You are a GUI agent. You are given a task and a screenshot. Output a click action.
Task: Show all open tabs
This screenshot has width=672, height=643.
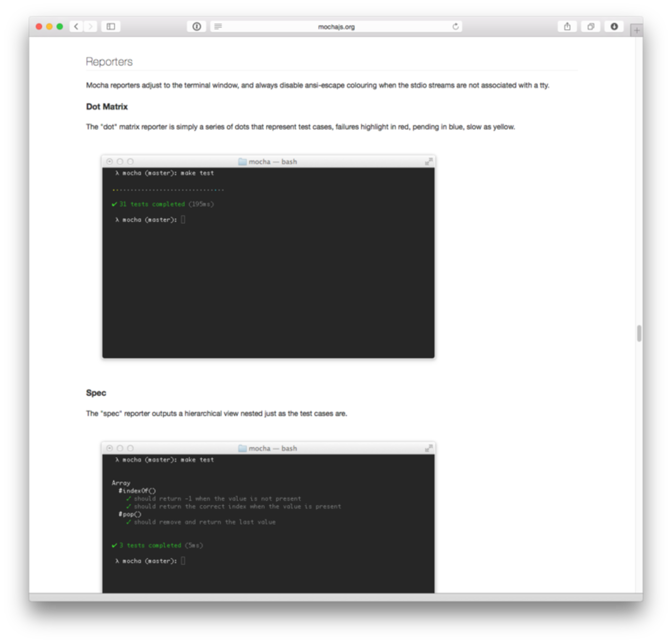(591, 26)
